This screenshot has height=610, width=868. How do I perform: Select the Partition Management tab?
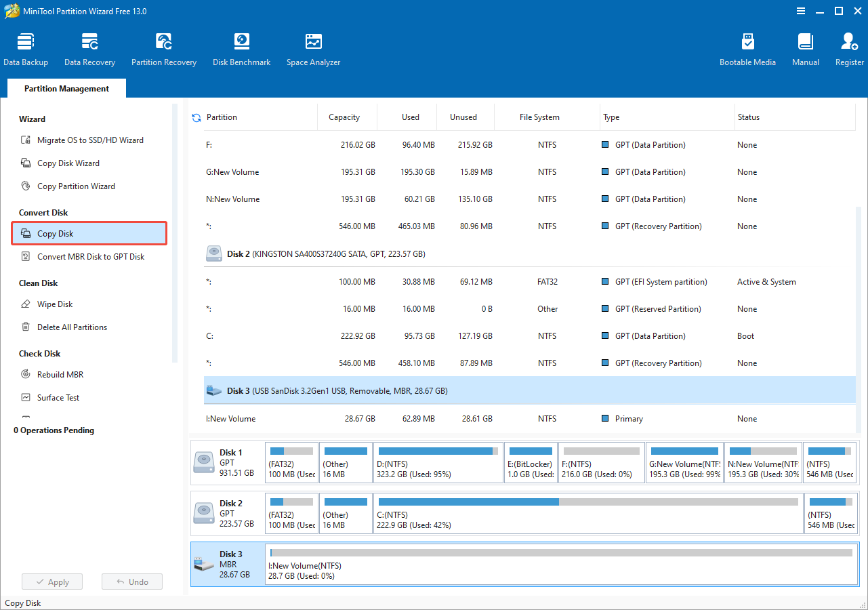click(x=66, y=89)
